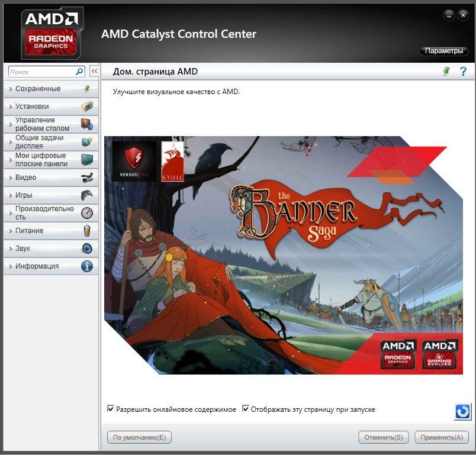Click The Banner Saga promotional image

(x=284, y=255)
